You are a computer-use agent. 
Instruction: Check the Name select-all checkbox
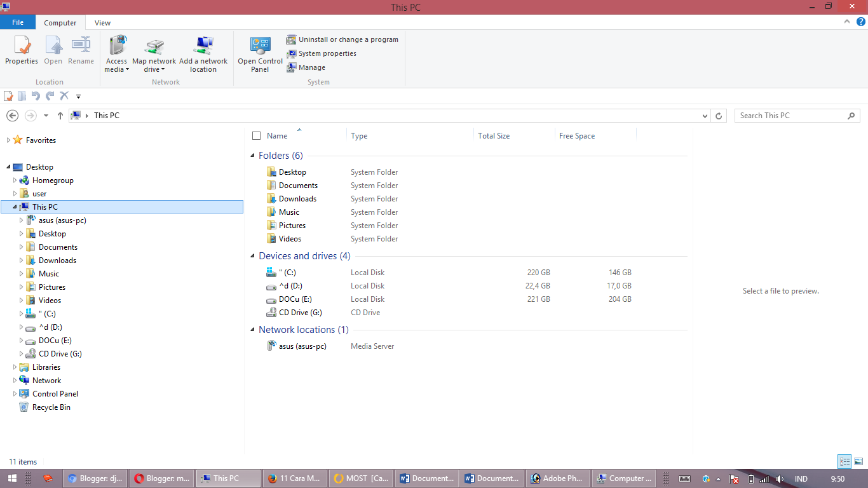[x=256, y=135]
